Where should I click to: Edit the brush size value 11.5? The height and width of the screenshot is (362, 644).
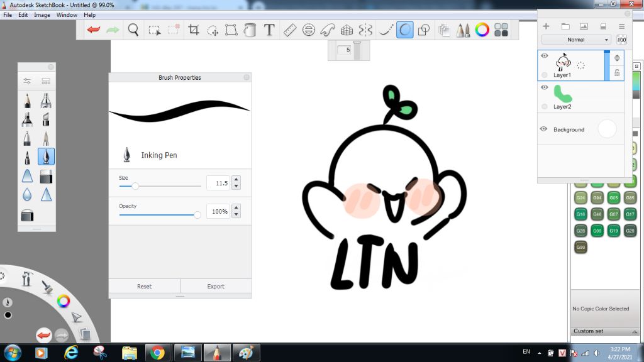pyautogui.click(x=218, y=183)
